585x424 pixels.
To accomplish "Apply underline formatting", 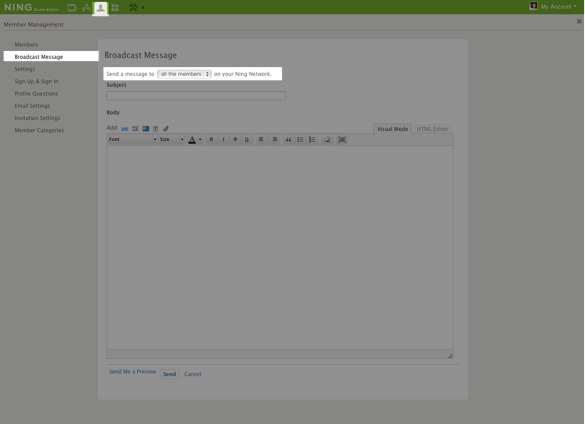I will point(247,139).
